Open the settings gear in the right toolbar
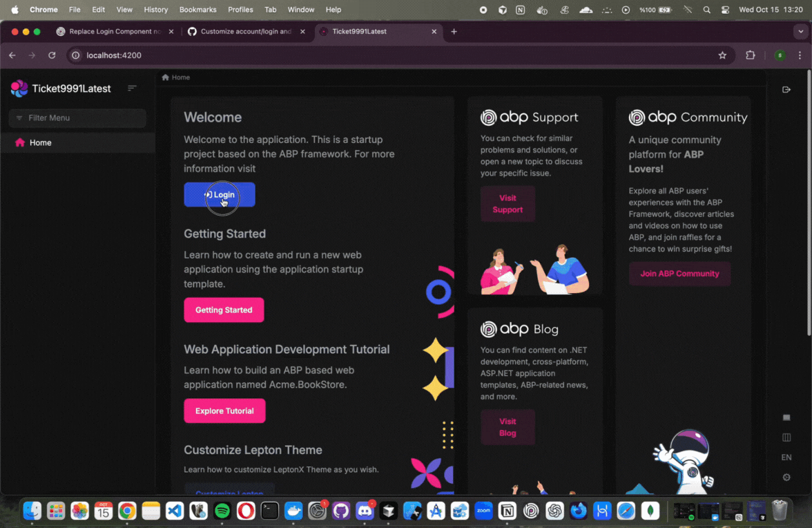The width and height of the screenshot is (812, 528). click(786, 478)
